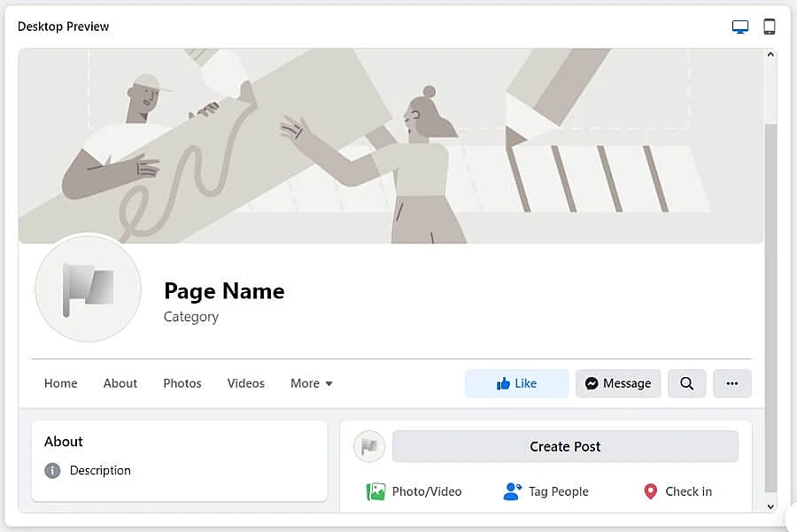This screenshot has width=797, height=532.
Task: Add Photo/Video to the post
Action: click(x=414, y=491)
